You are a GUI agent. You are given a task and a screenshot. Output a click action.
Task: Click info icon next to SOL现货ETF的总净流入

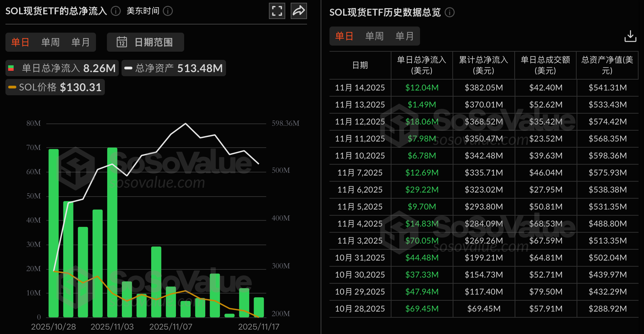(116, 11)
